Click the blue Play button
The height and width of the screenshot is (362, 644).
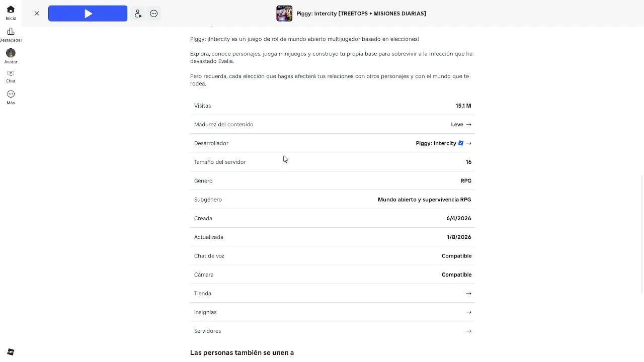(x=88, y=14)
